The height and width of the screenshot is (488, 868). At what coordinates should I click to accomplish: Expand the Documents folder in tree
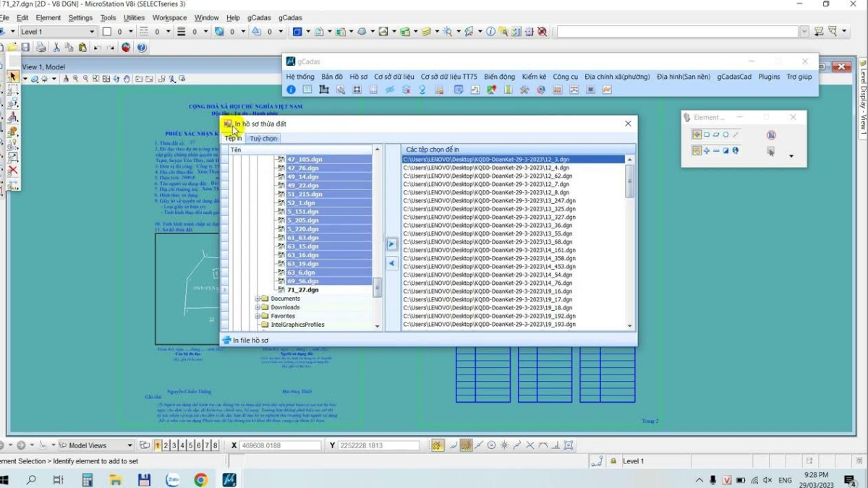click(x=258, y=299)
